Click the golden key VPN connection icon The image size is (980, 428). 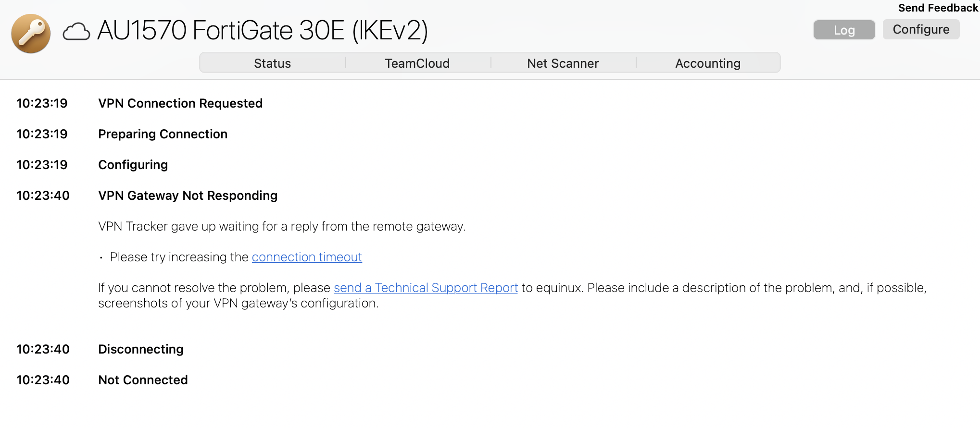click(31, 33)
